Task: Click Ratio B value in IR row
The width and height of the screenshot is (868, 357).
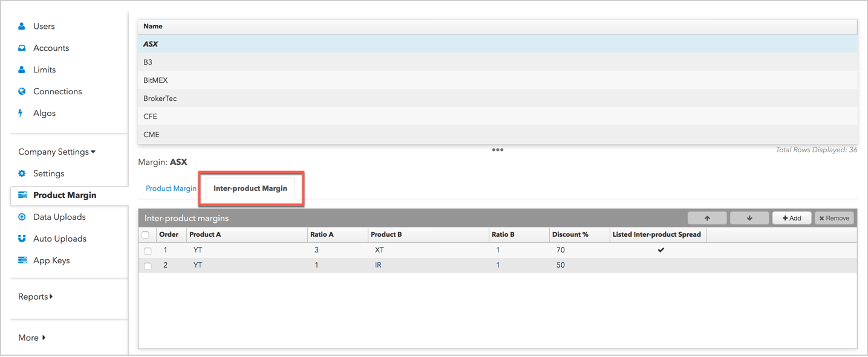Action: [x=498, y=265]
